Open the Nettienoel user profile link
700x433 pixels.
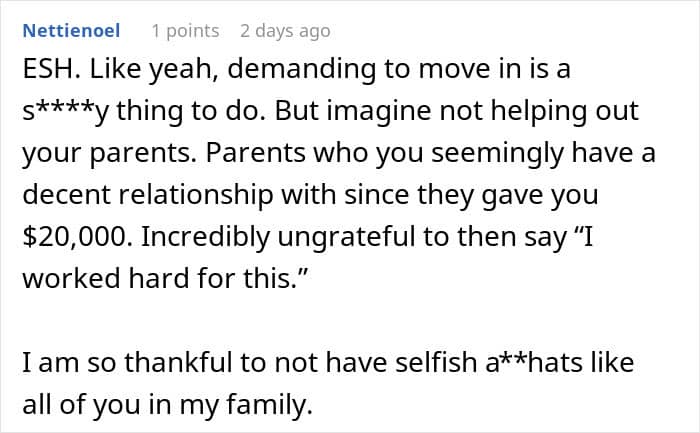[x=71, y=31]
